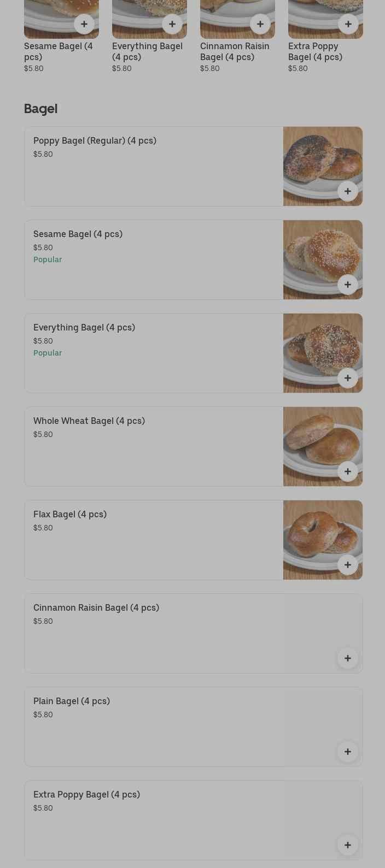Add Poppy Bagel (Regular) to cart
The image size is (385, 868).
(x=348, y=191)
